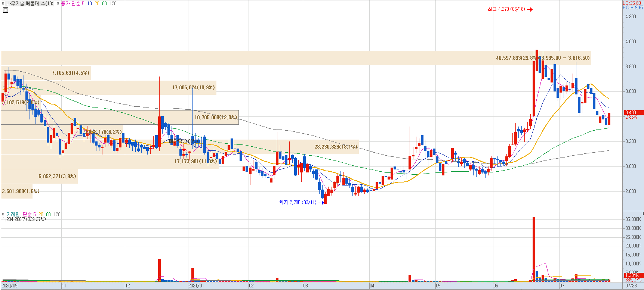Viewport: 644px width, 290px height.
Task: Click the 6,052,371(3.9%) volume profile bar
Action: [39, 176]
